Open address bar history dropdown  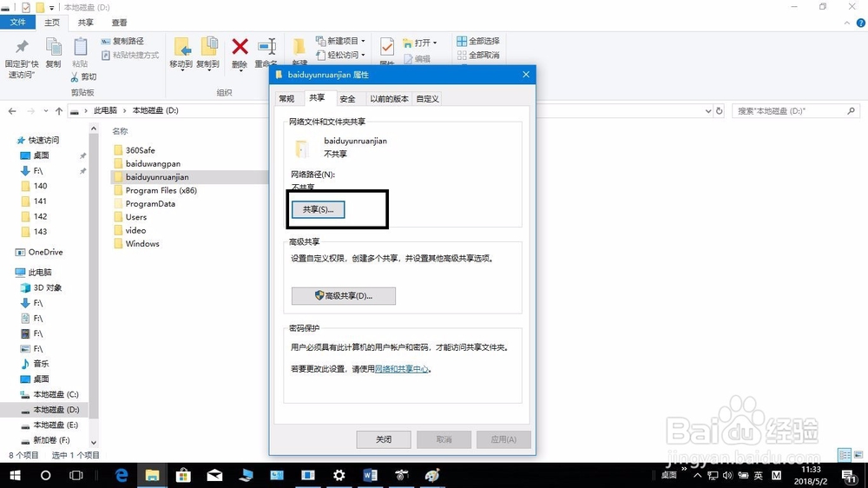[708, 111]
